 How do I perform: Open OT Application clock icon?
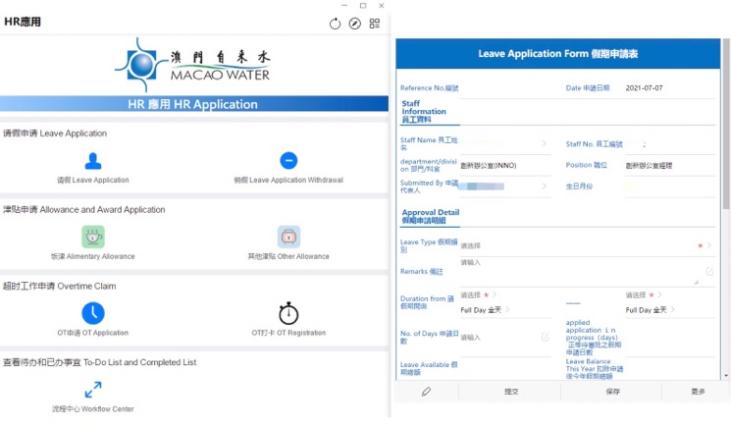point(93,314)
